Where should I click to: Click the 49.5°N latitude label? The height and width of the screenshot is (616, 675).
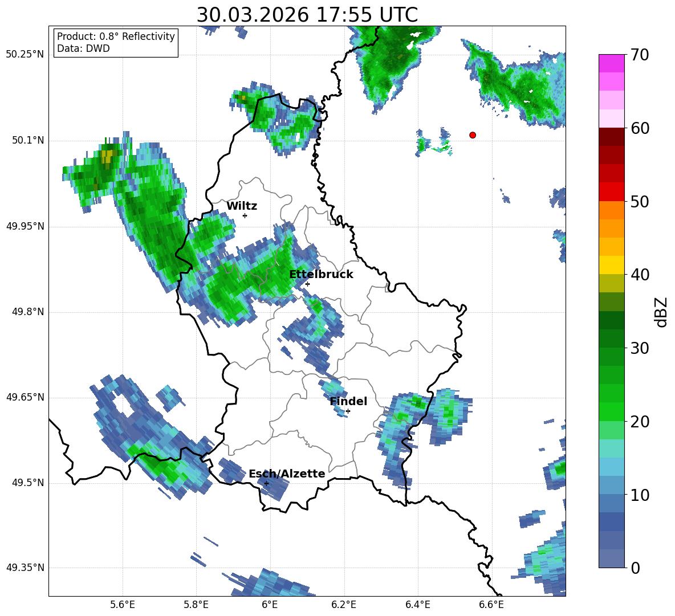click(28, 483)
